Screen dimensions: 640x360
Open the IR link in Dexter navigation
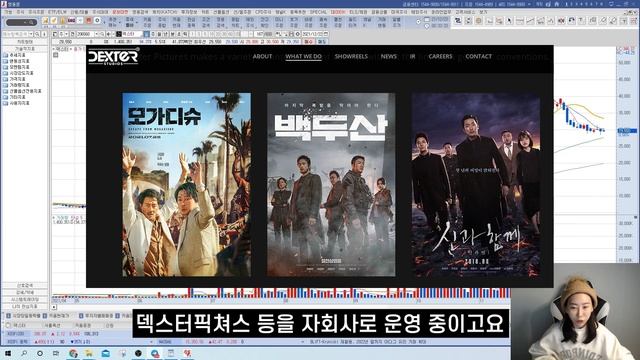412,56
